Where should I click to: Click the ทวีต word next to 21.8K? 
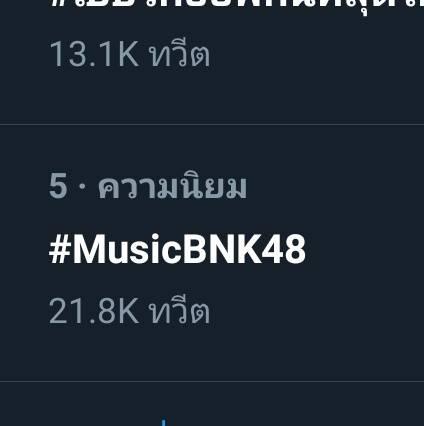pos(179,310)
